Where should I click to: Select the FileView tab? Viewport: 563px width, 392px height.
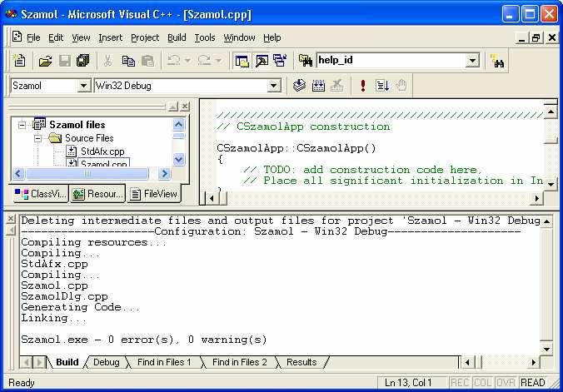click(154, 194)
